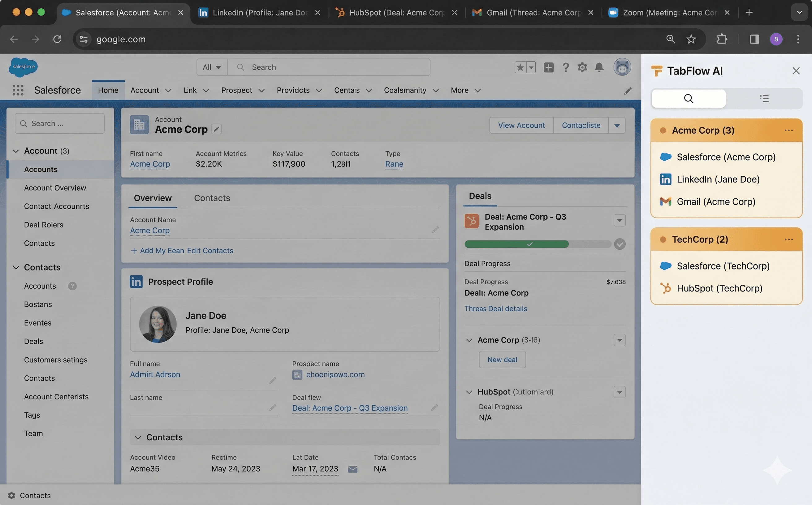Open the favorites star icon
Image resolution: width=812 pixels, height=505 pixels.
point(520,67)
